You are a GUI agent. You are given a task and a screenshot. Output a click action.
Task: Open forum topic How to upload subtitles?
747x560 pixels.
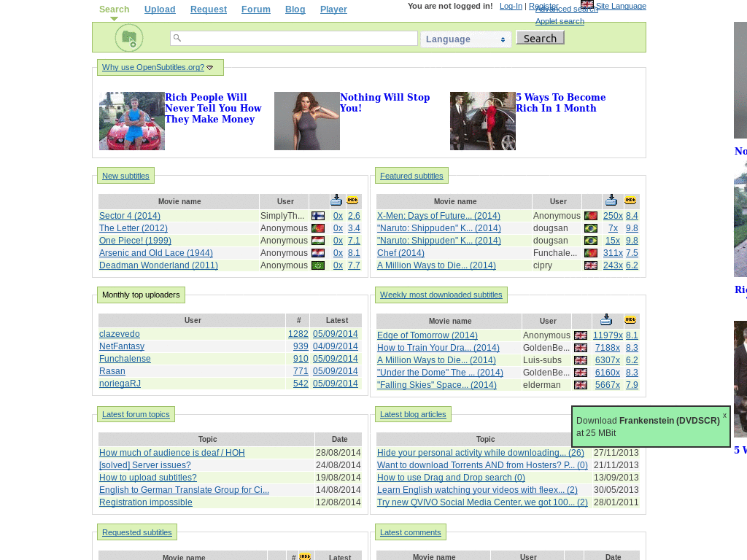(x=147, y=477)
